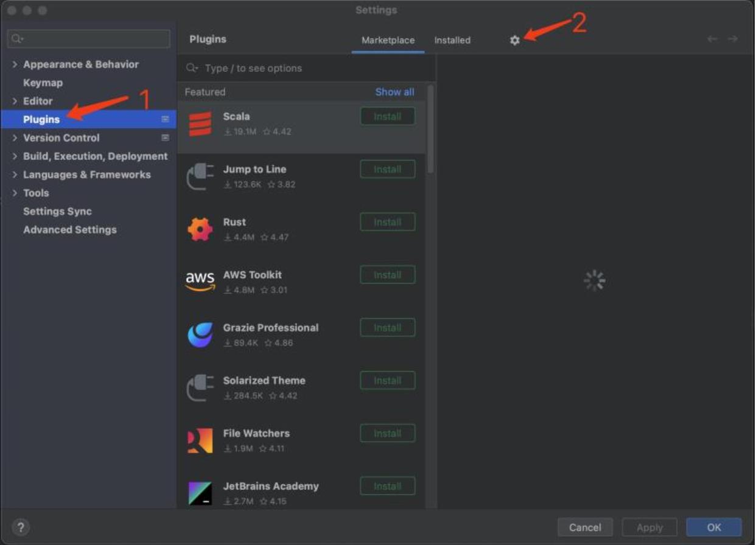Switch to the Marketplace tab
This screenshot has width=756, height=545.
[x=388, y=40]
